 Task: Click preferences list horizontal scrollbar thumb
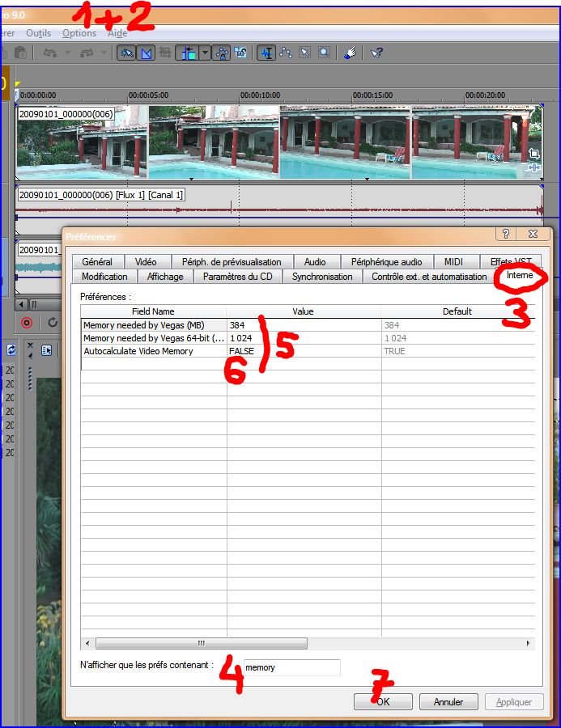202,643
